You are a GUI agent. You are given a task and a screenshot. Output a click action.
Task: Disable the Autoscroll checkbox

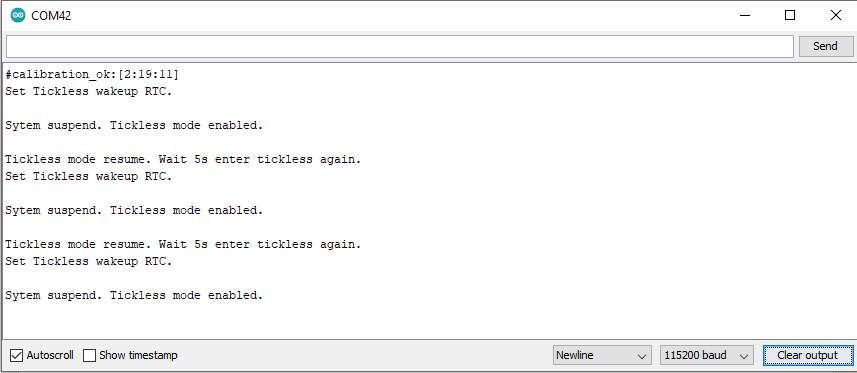[x=17, y=355]
